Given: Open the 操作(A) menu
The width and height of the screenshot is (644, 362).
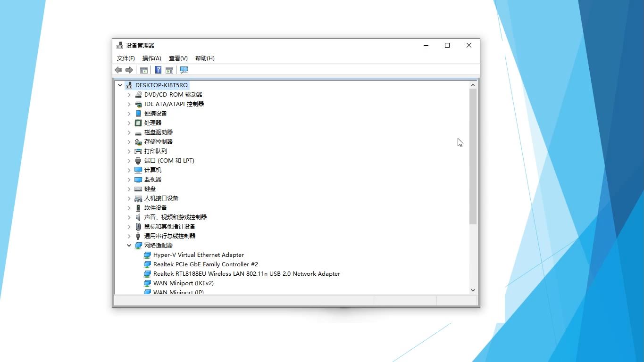Looking at the screenshot, I should 152,58.
